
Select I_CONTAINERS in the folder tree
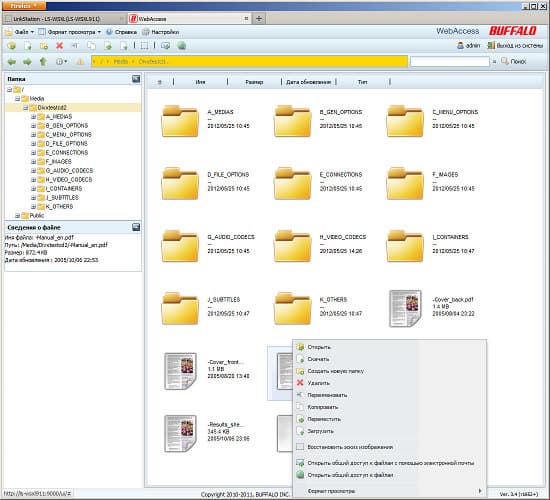64,188
